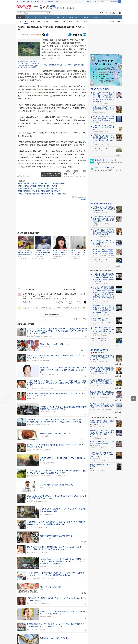Open the 7,000円相当以上が1,980円 ad
Screen dimensions: 138x644
tap(50, 587)
